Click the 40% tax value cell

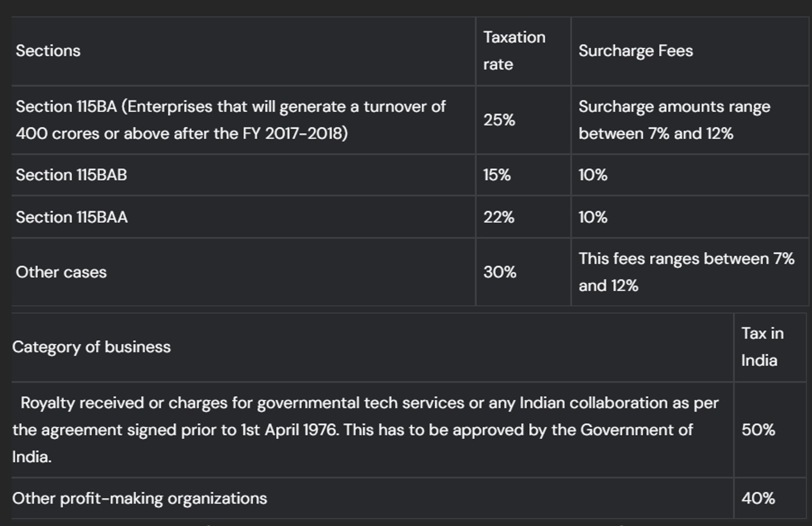(x=758, y=498)
